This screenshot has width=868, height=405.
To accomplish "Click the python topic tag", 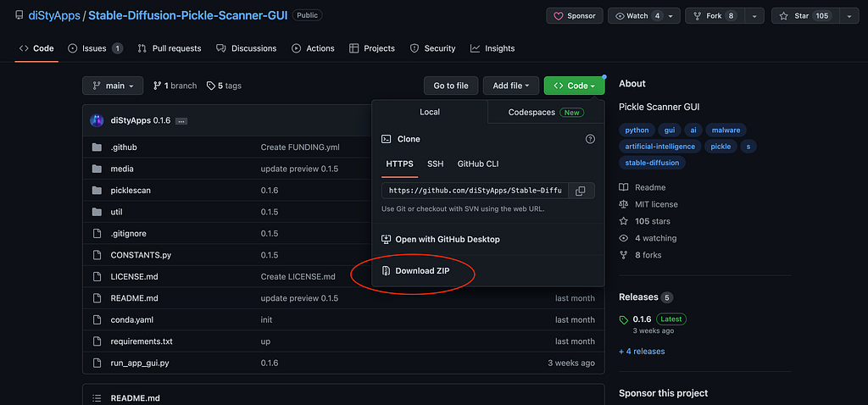I will pos(637,130).
